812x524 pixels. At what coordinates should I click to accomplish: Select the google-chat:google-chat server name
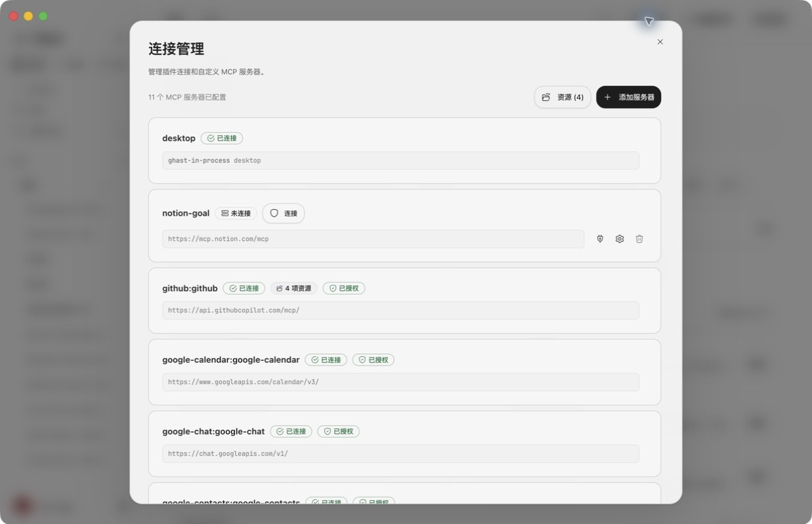click(213, 431)
